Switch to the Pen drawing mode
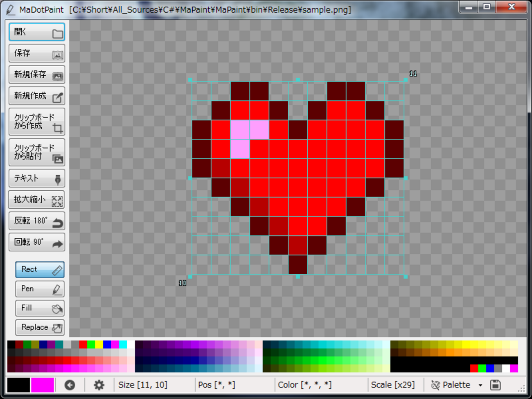This screenshot has height=399, width=532. tap(40, 289)
